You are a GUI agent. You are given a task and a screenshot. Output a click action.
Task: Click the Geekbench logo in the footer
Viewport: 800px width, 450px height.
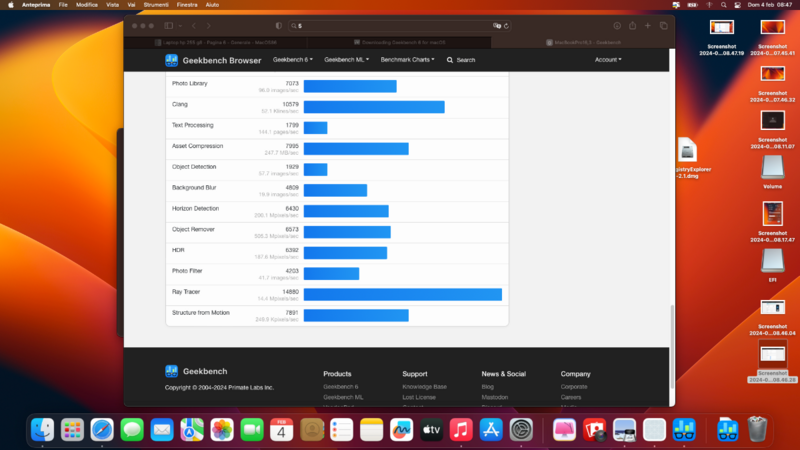tap(171, 371)
